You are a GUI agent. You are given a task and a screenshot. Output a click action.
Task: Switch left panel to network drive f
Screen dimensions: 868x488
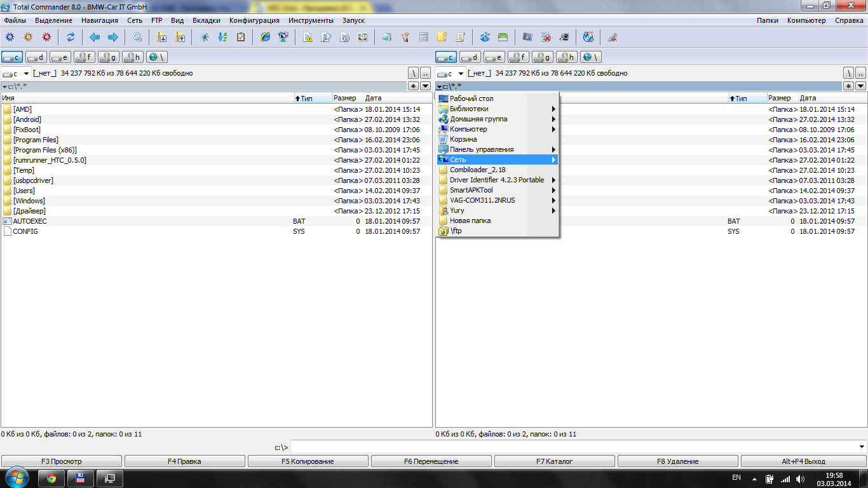pyautogui.click(x=85, y=57)
